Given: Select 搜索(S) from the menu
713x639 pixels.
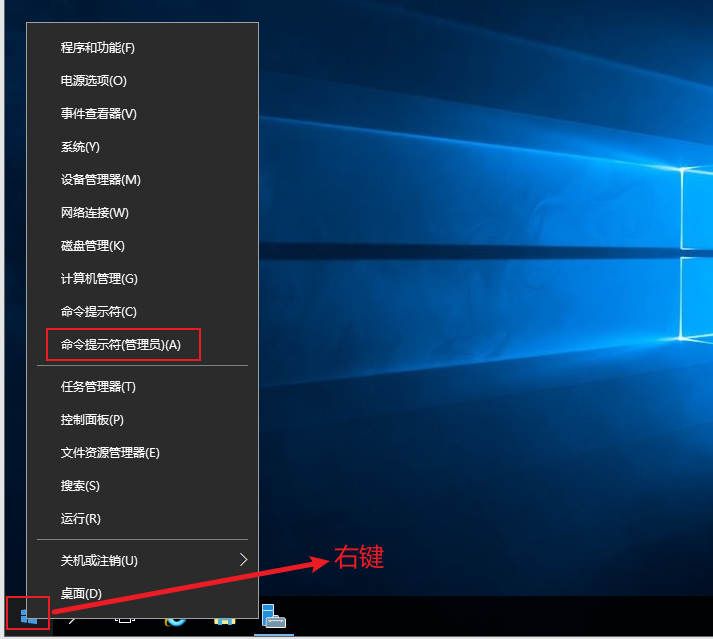Looking at the screenshot, I should (142, 486).
